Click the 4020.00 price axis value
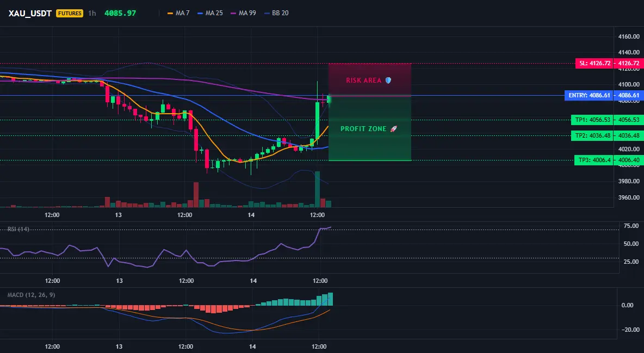The height and width of the screenshot is (353, 644). pos(629,149)
